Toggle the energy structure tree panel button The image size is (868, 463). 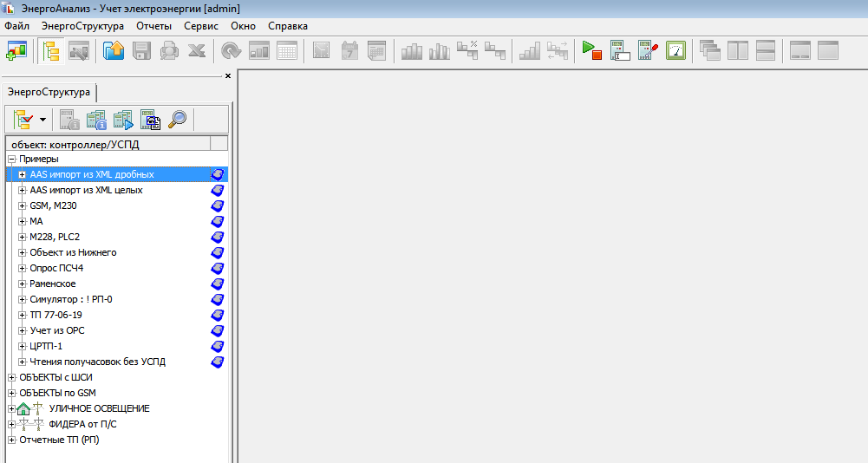51,51
